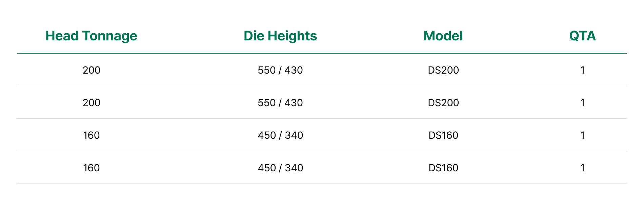Select die heights 550 / 430 in first row
Screen dimensions: 644x211
point(280,70)
